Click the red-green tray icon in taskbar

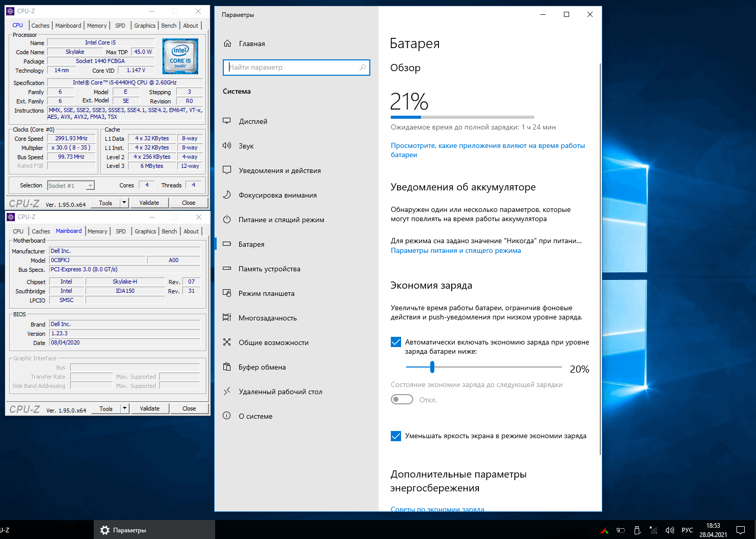tap(604, 530)
